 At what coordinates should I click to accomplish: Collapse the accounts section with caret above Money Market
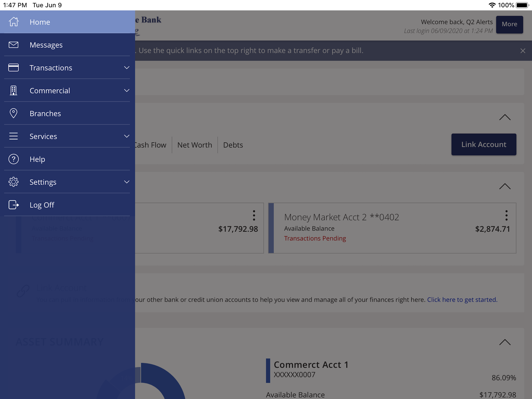[x=505, y=186]
